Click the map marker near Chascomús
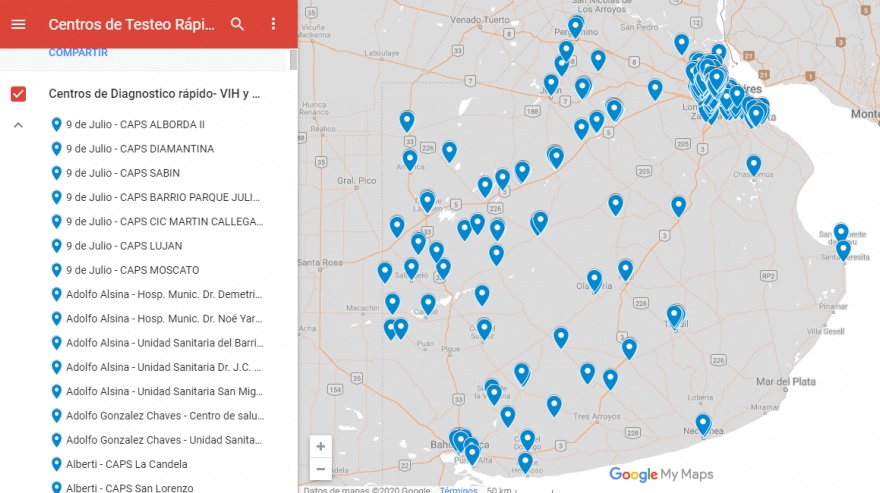Viewport: 880px width, 493px height. click(x=753, y=164)
